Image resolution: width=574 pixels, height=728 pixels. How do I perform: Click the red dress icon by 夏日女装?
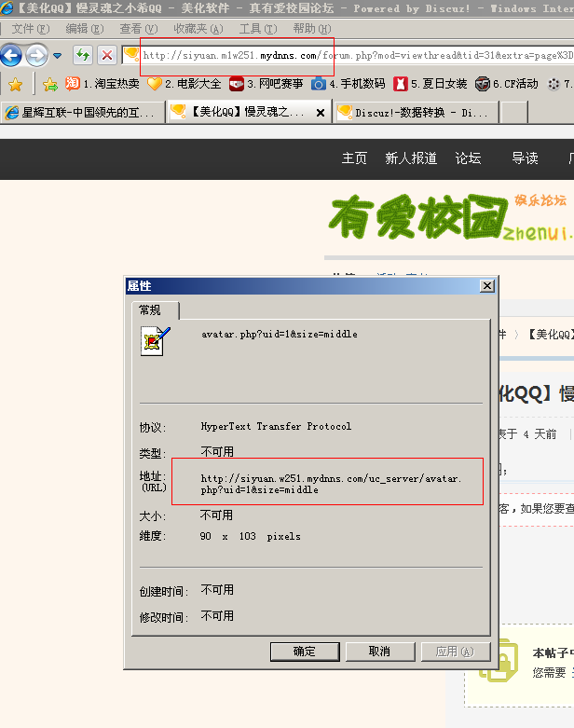coord(401,84)
